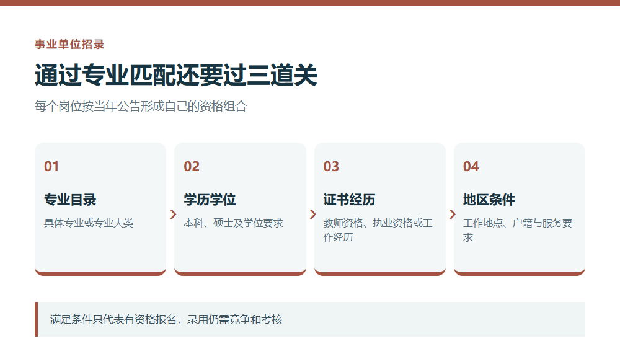This screenshot has height=364, width=620.
Task: Click the step number 04
Action: click(471, 167)
